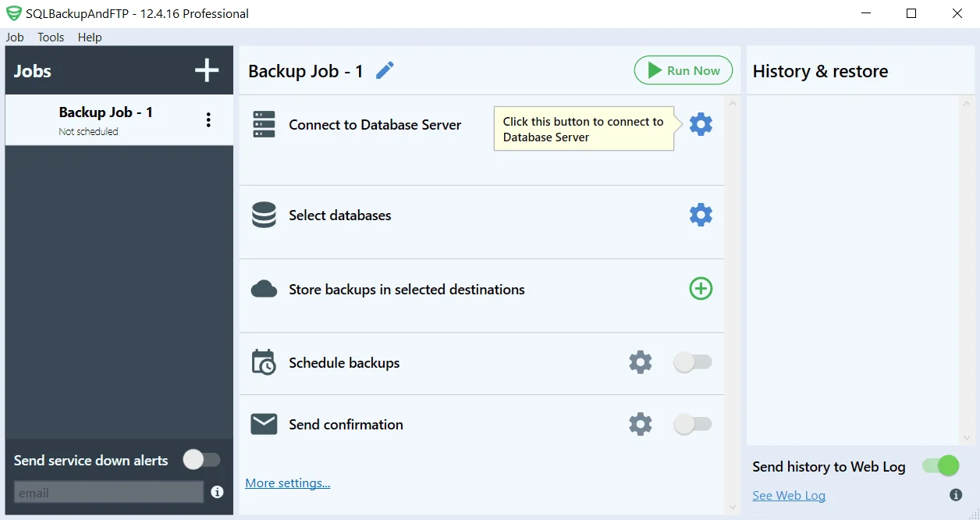Open the Job menu
The height and width of the screenshot is (520, 980).
14,37
